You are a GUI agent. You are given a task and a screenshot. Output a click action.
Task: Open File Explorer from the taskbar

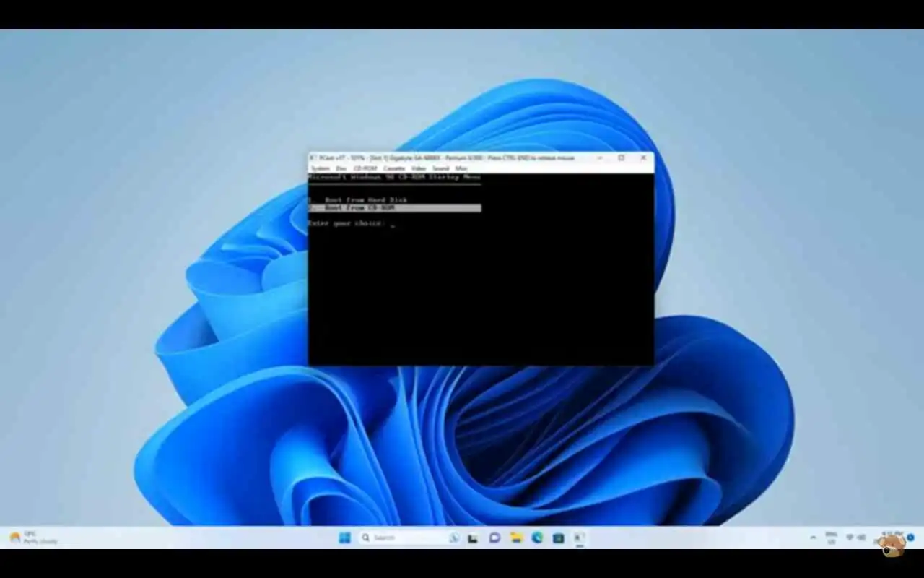pyautogui.click(x=516, y=538)
